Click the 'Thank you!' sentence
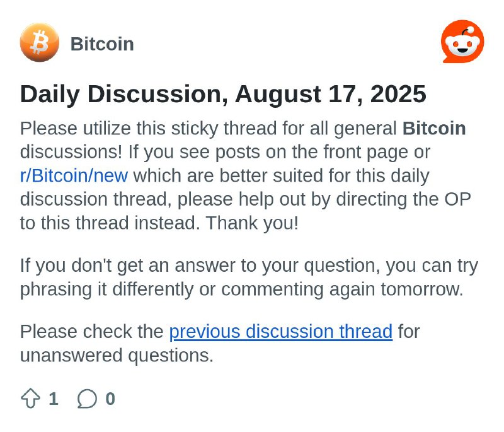This screenshot has height=432, width=504. point(252,223)
